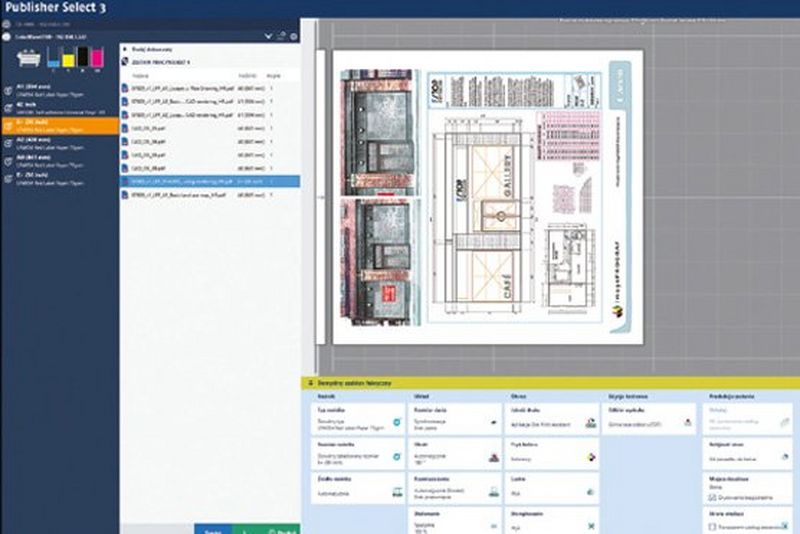Select the A0 (841 mm) template
Image resolution: width=800 pixels, height=534 pixels.
[x=60, y=161]
